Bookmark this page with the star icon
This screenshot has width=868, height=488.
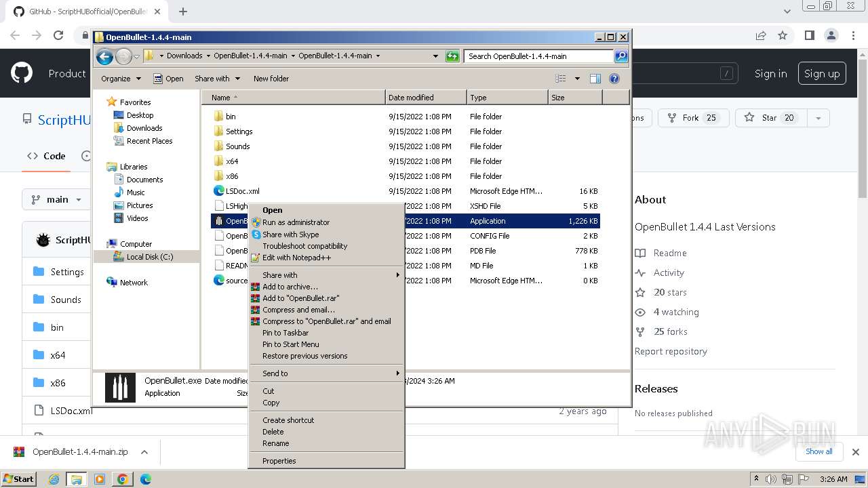coord(783,35)
